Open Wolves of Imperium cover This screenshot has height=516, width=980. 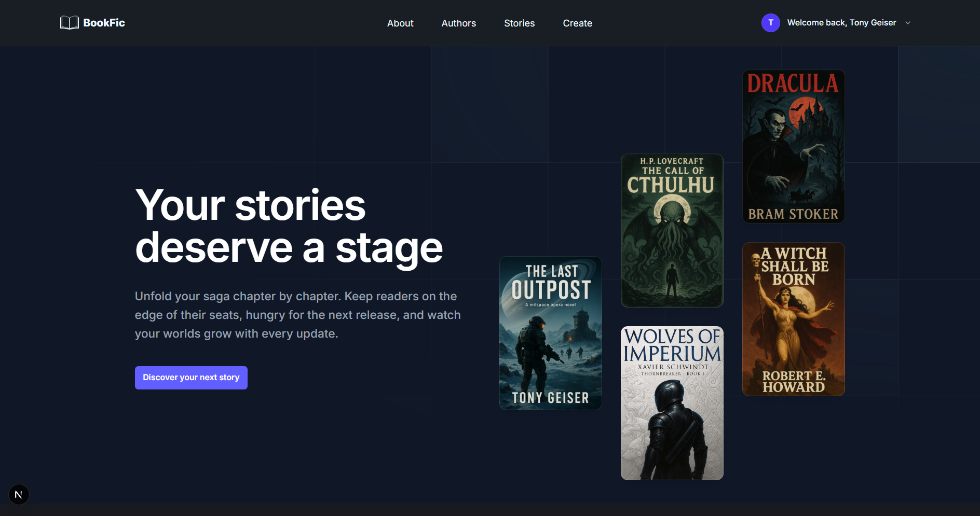(672, 402)
